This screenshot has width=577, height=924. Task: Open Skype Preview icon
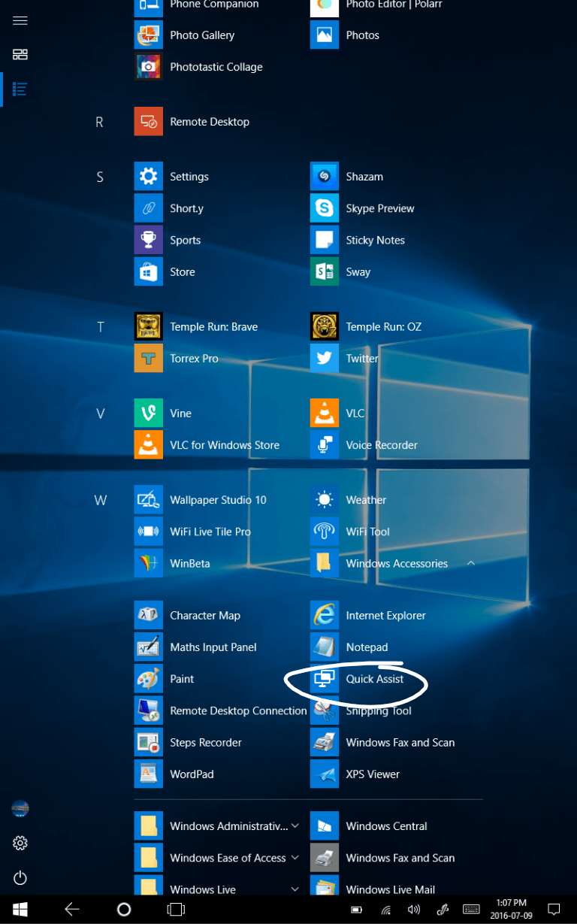[325, 208]
